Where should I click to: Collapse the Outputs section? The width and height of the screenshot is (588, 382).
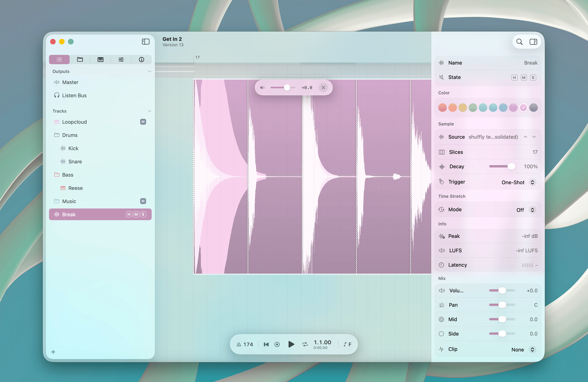[x=150, y=71]
